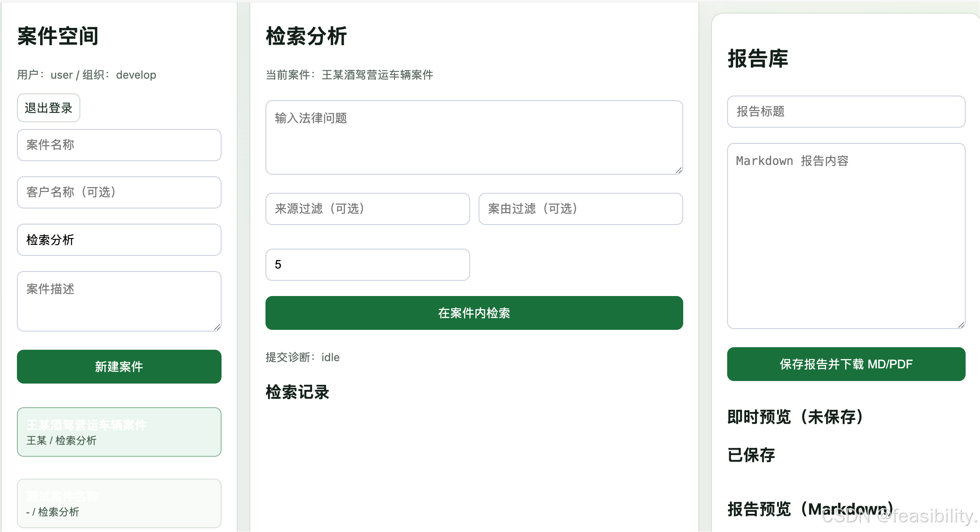Image resolution: width=980 pixels, height=532 pixels.
Task: Focus the 来源过滤（可选）filter field
Action: point(367,209)
